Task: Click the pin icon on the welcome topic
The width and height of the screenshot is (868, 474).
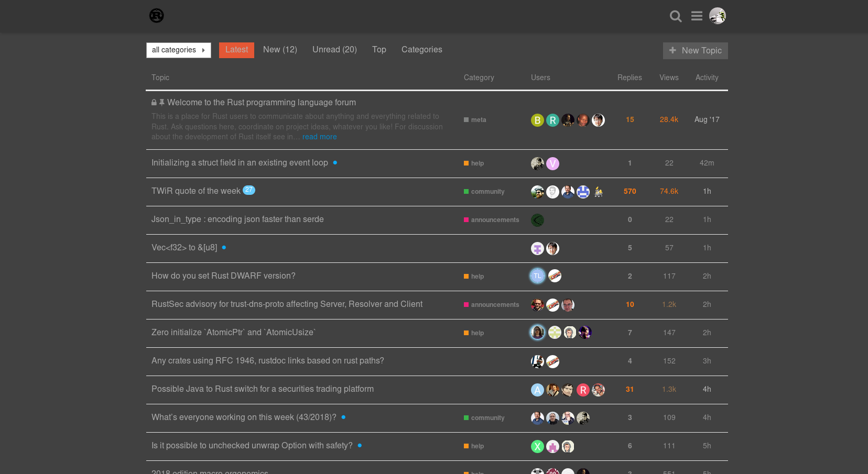Action: pyautogui.click(x=162, y=102)
